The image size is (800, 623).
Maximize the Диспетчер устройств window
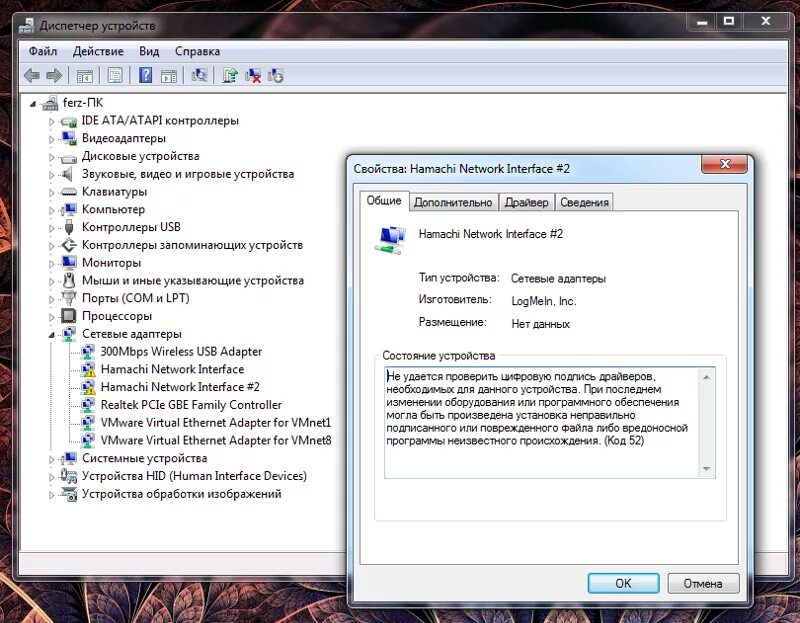point(729,21)
